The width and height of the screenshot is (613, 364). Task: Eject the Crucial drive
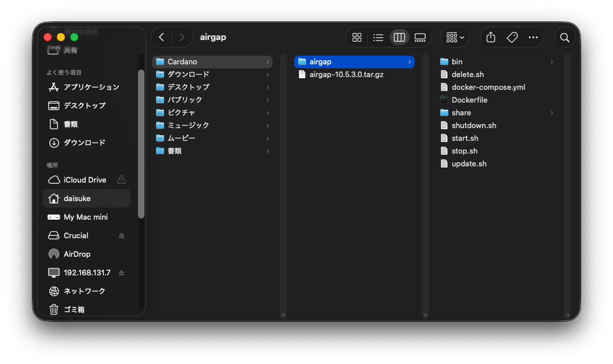coord(122,235)
